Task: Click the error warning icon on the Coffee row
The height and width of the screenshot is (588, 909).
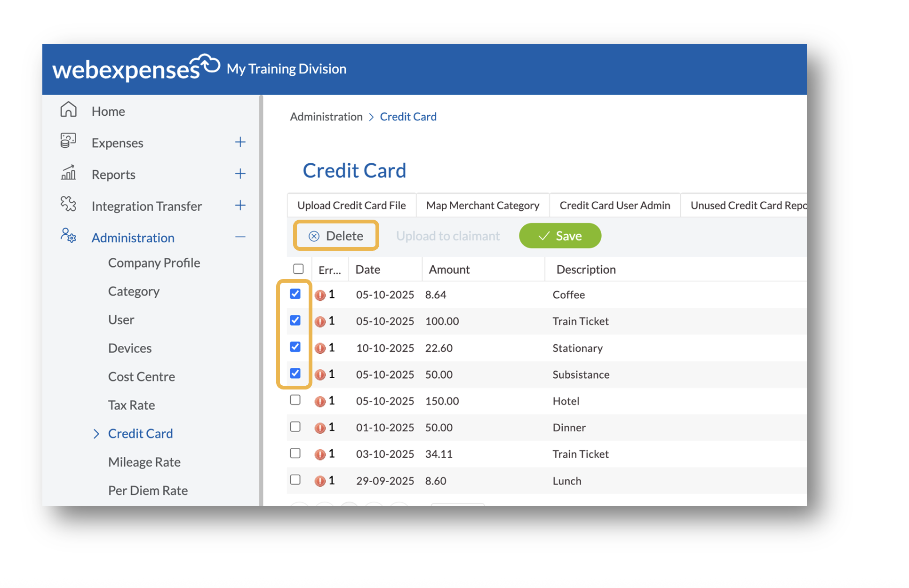Action: 320,294
